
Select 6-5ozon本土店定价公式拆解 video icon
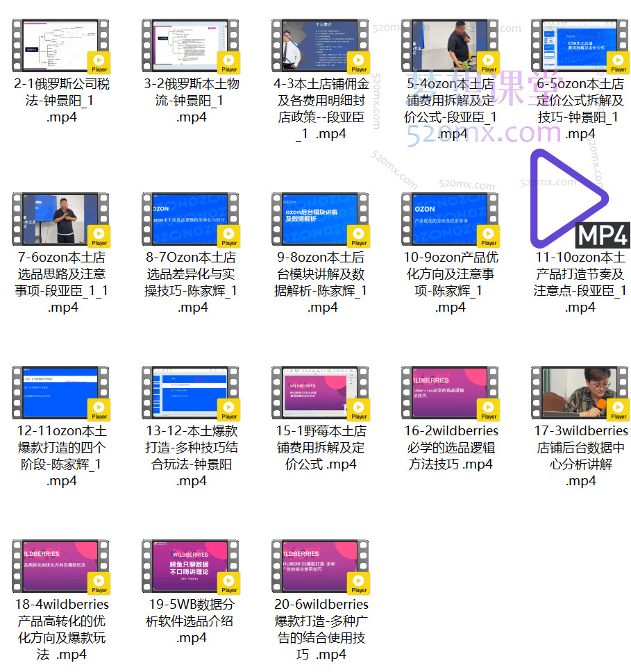tap(580, 45)
